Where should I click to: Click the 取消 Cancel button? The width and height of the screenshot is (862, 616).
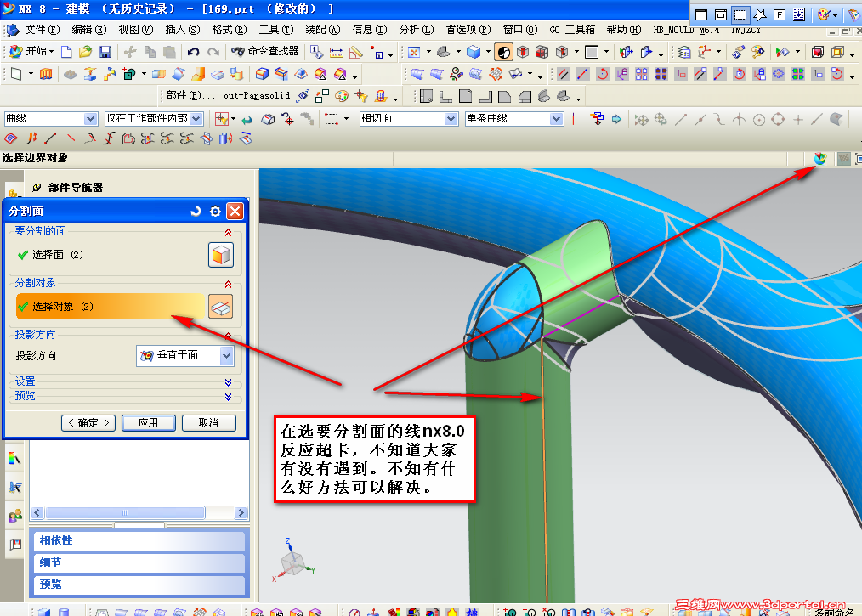point(209,422)
